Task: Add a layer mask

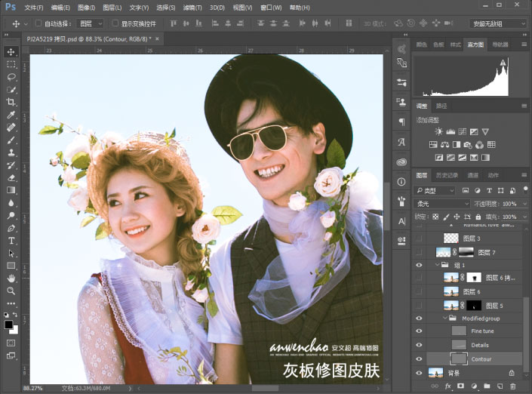Action: [x=460, y=386]
